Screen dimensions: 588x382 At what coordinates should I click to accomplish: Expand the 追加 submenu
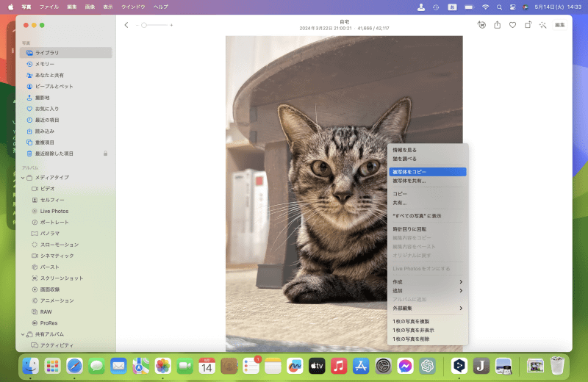click(x=428, y=290)
